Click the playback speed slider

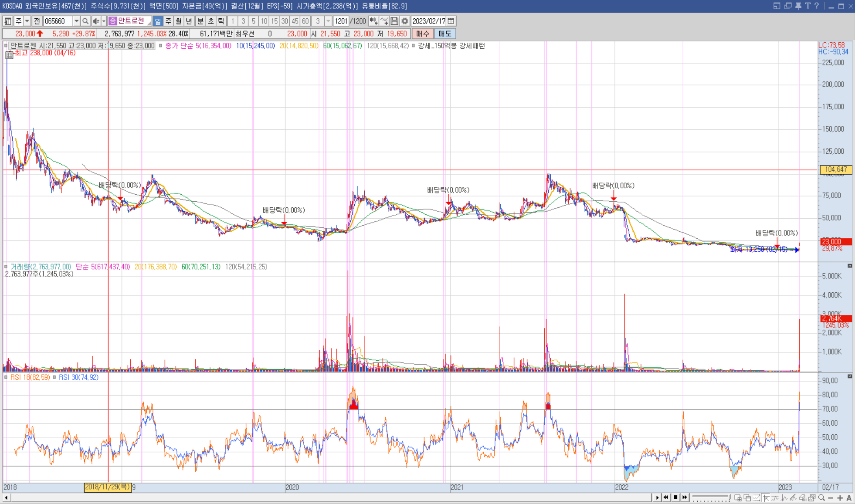pyautogui.click(x=711, y=497)
